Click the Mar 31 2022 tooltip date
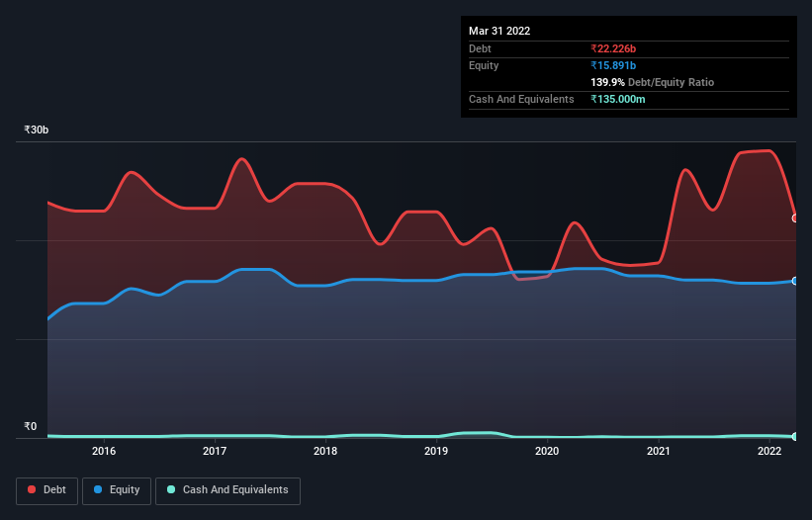Viewport: 812px width, 520px height. click(x=499, y=31)
